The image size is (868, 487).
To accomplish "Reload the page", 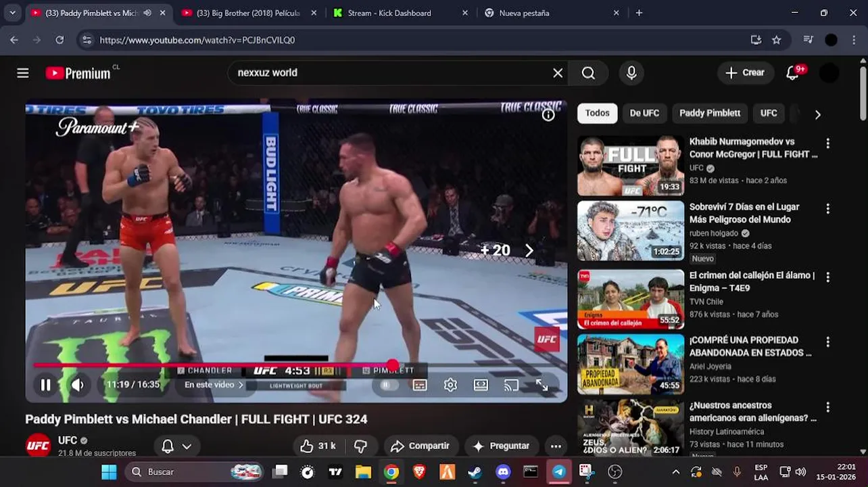I will tap(59, 40).
